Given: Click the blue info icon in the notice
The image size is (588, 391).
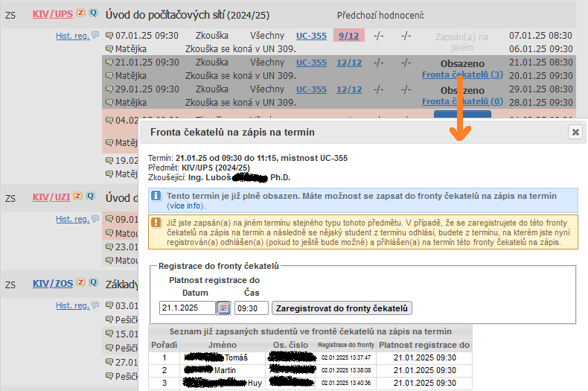Looking at the screenshot, I should click(156, 196).
